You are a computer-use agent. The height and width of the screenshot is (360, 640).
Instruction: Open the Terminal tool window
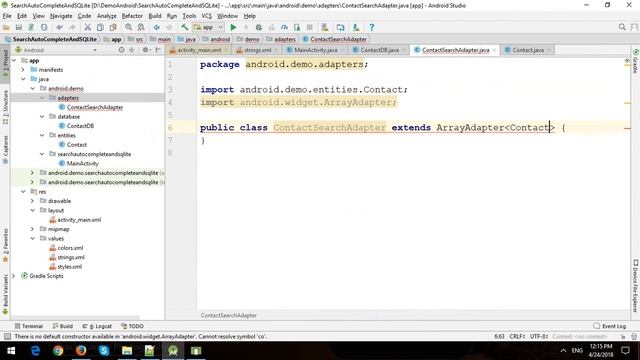(x=29, y=326)
